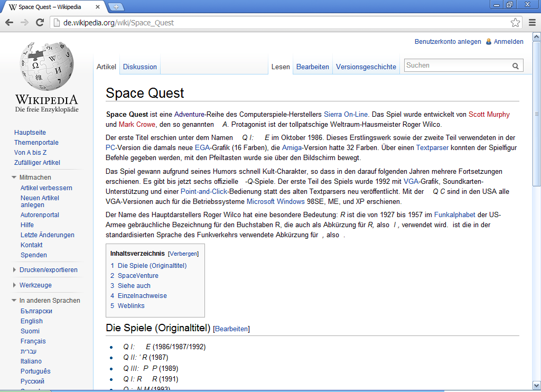Screen dimensions: 541x392
Task: Click Letzte Änderungen link
Action: (47, 235)
